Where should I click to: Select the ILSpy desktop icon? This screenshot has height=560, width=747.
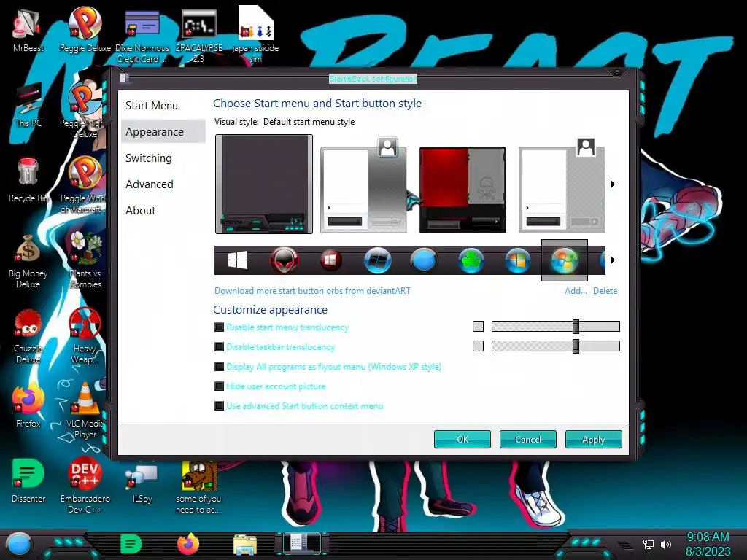point(142,482)
